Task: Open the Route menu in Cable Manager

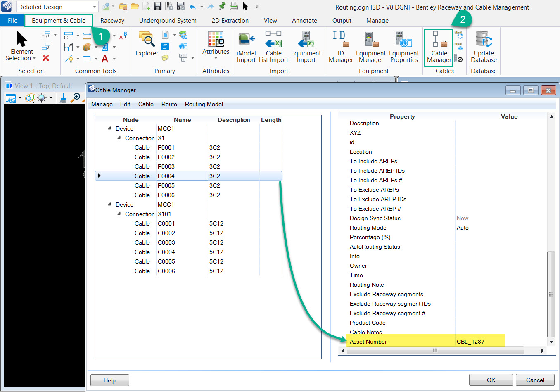Action: pos(169,104)
